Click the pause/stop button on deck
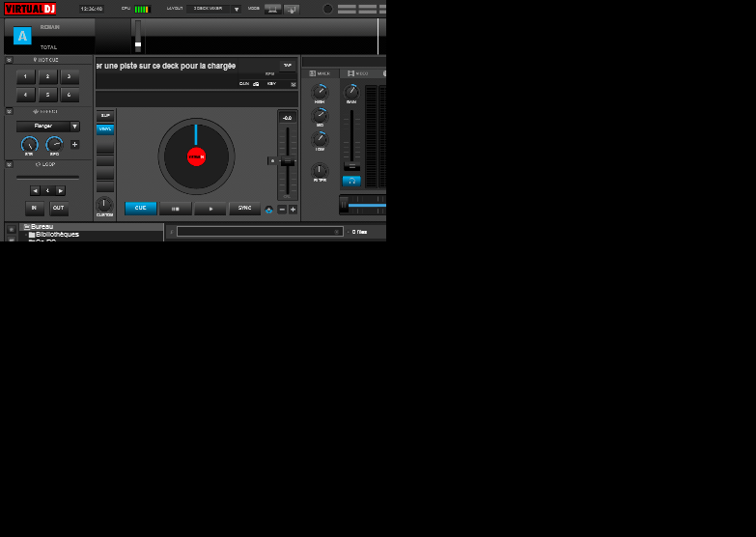Viewport: 756px width, 537px height. tap(175, 209)
